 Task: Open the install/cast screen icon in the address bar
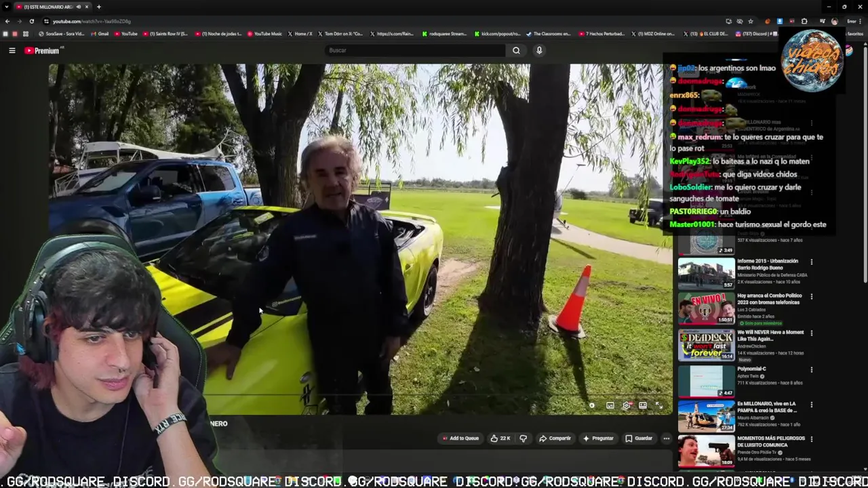tap(729, 21)
